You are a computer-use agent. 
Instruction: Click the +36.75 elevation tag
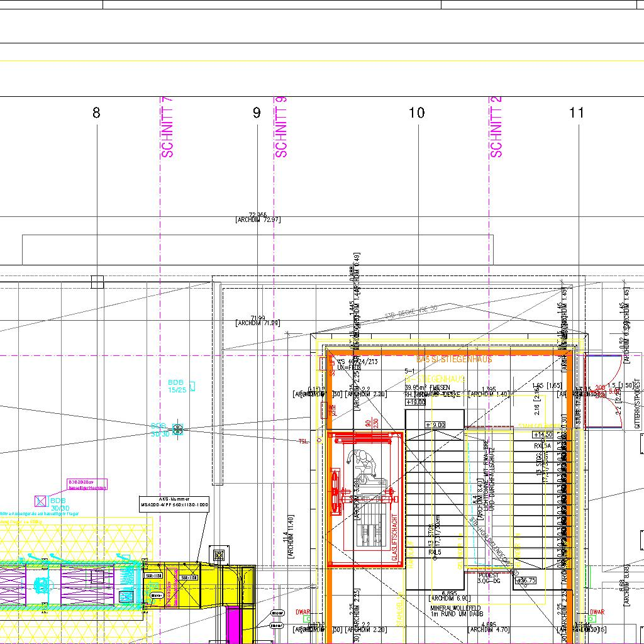click(525, 580)
